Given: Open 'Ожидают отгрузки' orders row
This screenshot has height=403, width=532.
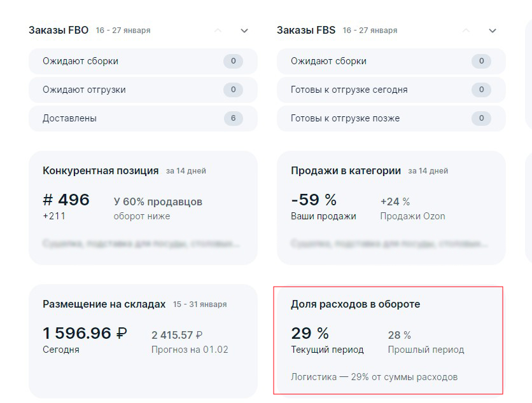Looking at the screenshot, I should point(143,90).
